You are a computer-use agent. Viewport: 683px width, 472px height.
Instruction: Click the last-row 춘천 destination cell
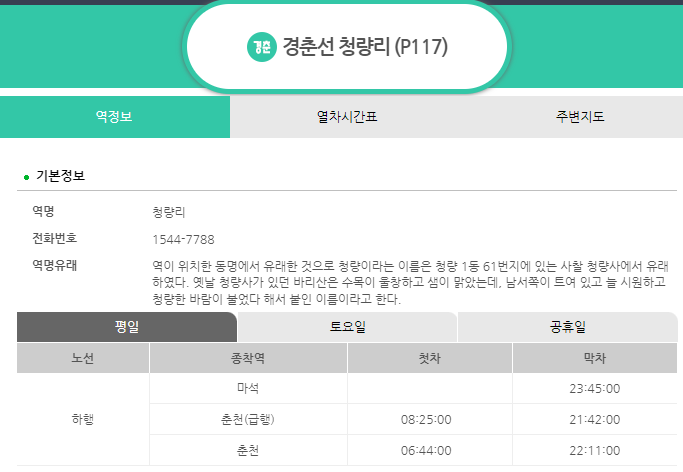pos(248,450)
